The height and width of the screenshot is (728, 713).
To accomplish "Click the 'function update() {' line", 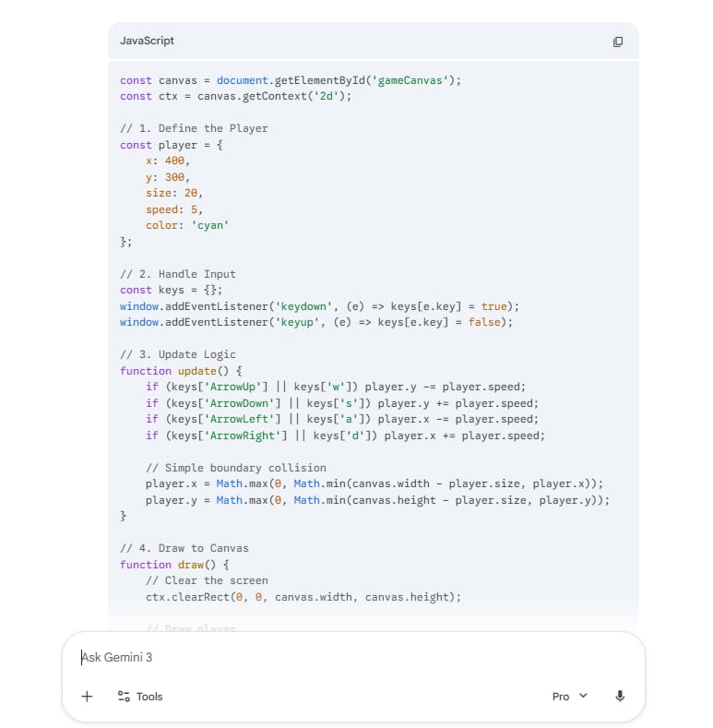I will [181, 372].
